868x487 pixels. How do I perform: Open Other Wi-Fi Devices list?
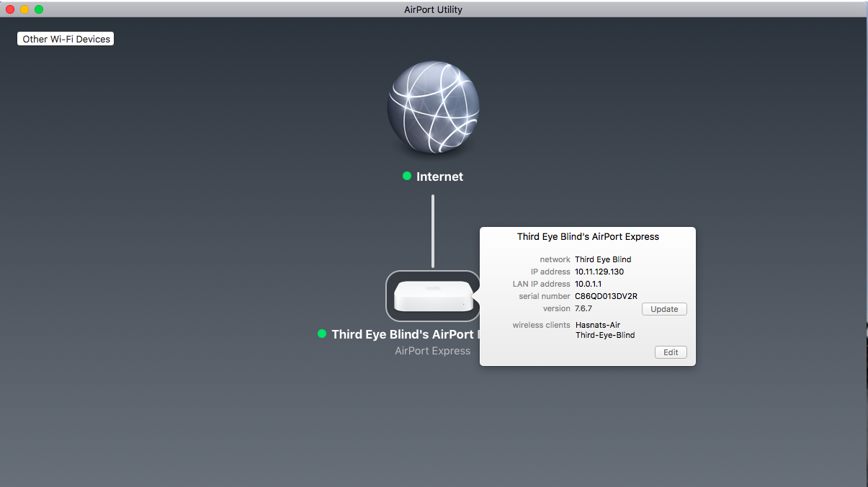point(66,39)
